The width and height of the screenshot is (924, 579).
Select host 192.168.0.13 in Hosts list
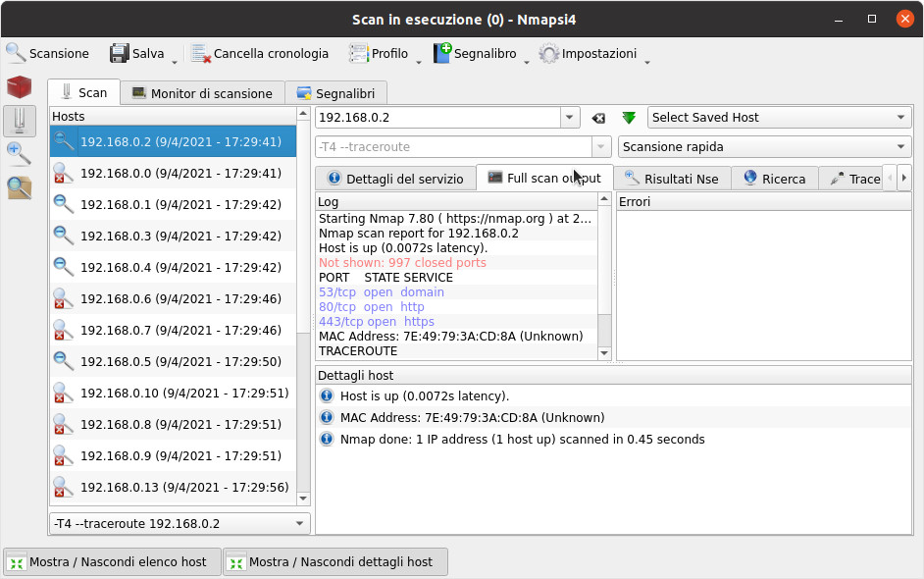tap(173, 488)
